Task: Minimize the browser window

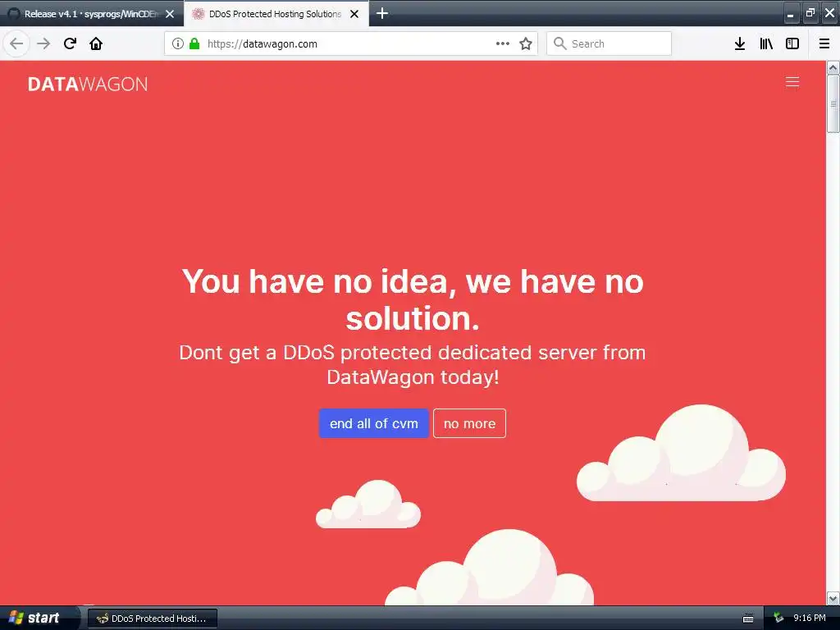Action: 791,13
